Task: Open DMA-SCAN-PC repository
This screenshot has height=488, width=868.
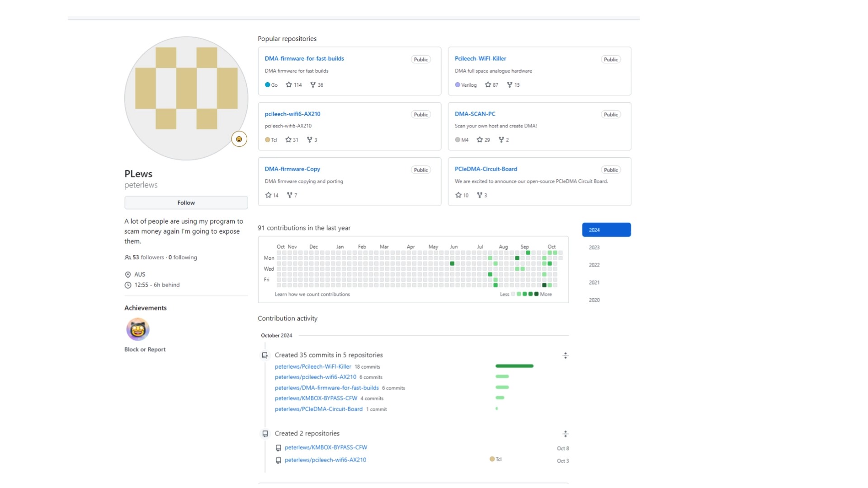Action: 475,114
